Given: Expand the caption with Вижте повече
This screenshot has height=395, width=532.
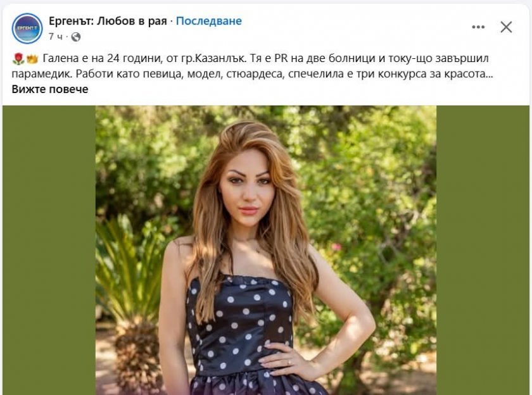Looking at the screenshot, I should coord(50,89).
